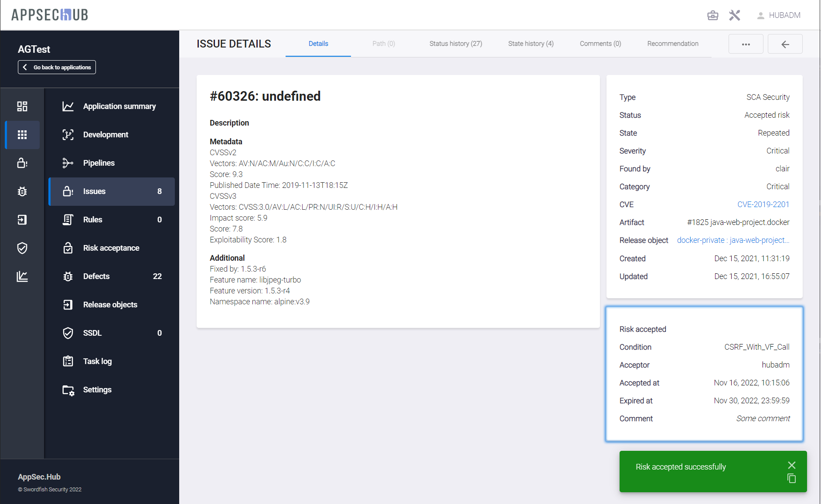Open Pipelines from the sidebar

99,163
